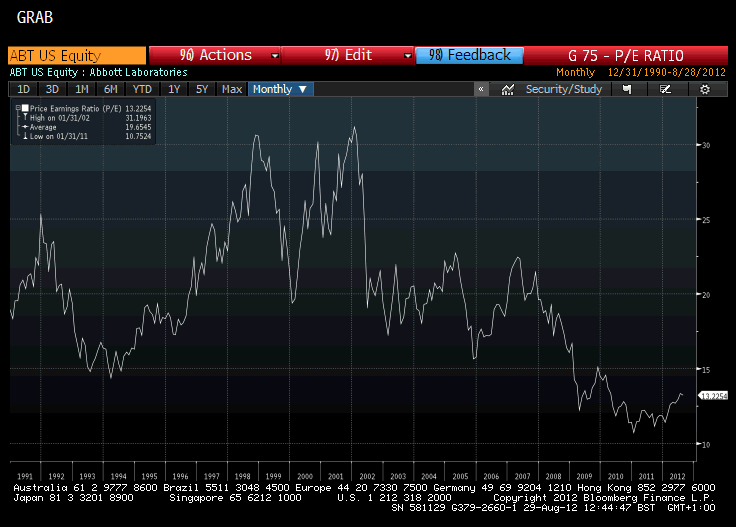Click the Security/Study chart icon

click(x=507, y=89)
